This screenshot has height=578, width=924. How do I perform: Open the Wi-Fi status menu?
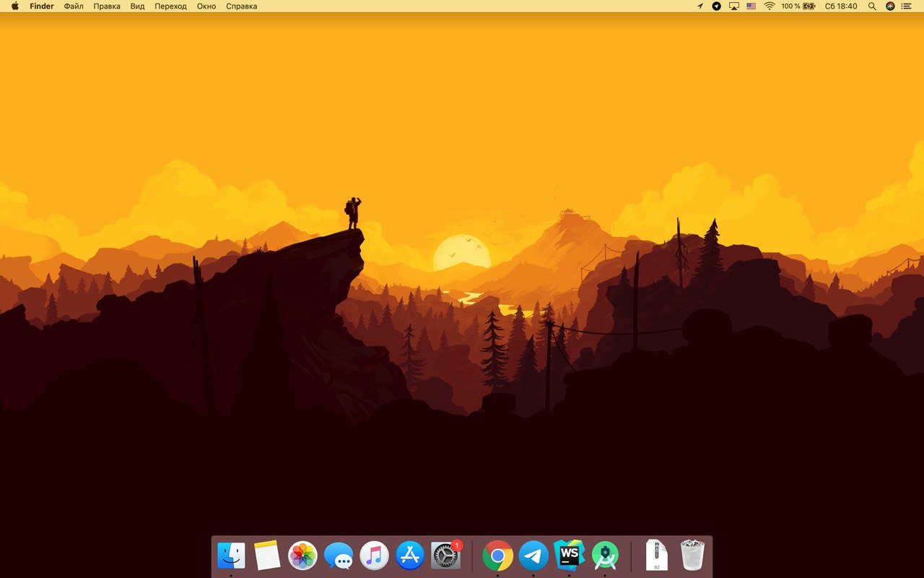(770, 6)
